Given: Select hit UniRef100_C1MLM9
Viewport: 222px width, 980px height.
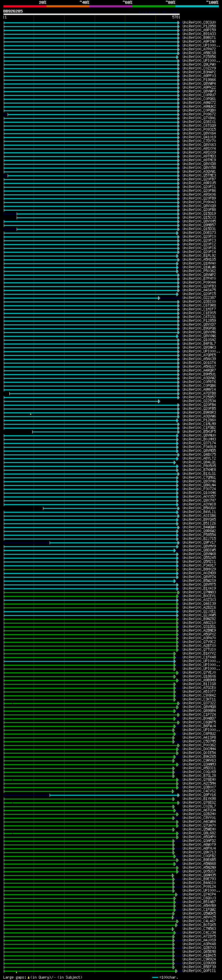Looking at the screenshot, I should click(x=199, y=424).
